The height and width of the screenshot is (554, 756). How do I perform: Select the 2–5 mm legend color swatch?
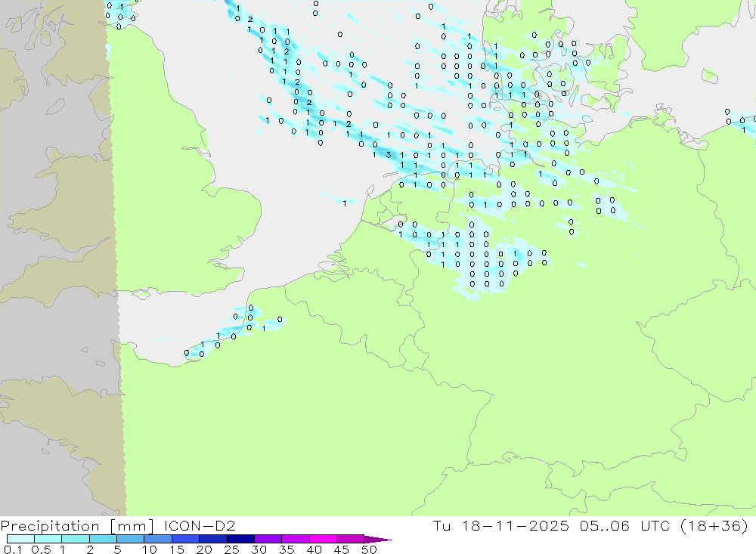tap(103, 539)
